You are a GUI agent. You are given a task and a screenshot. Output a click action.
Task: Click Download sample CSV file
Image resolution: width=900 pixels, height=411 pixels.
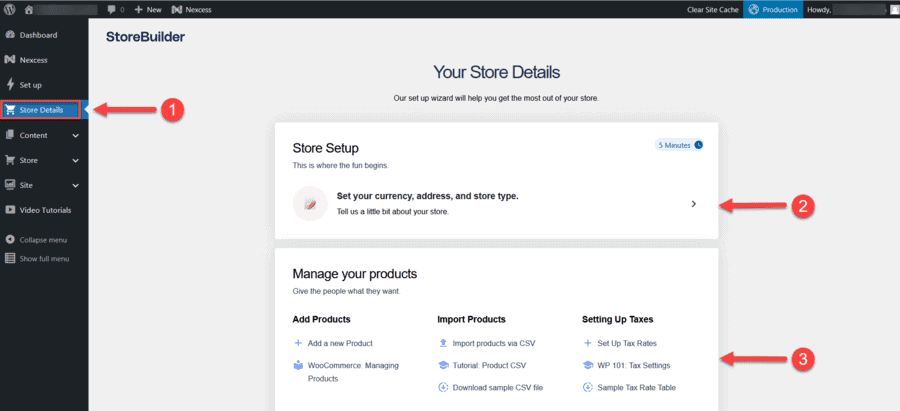(x=498, y=387)
